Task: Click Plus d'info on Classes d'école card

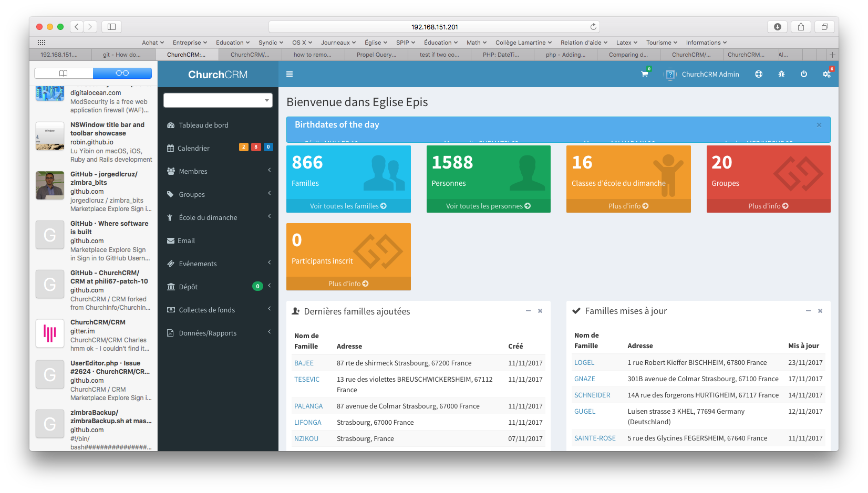Action: 628,206
